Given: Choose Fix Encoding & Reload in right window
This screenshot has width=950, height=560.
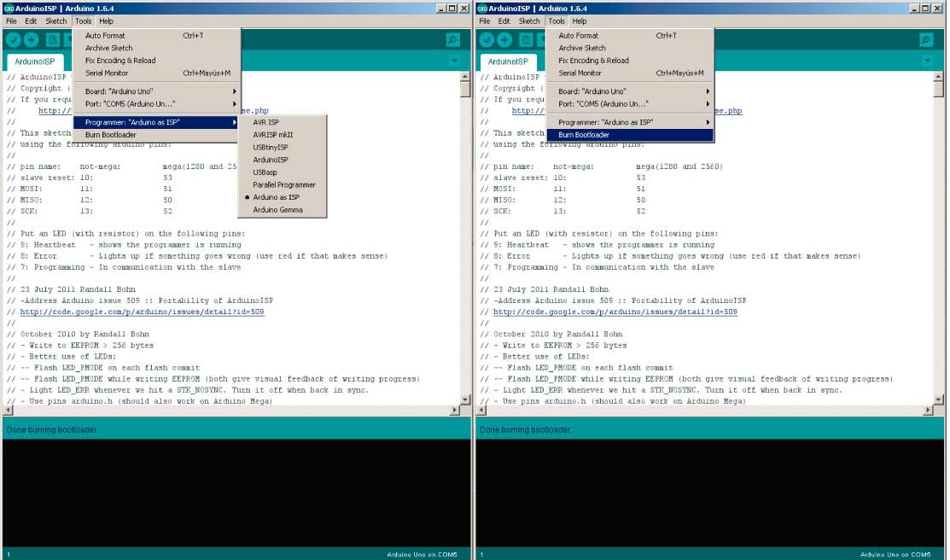Looking at the screenshot, I should click(630, 61).
